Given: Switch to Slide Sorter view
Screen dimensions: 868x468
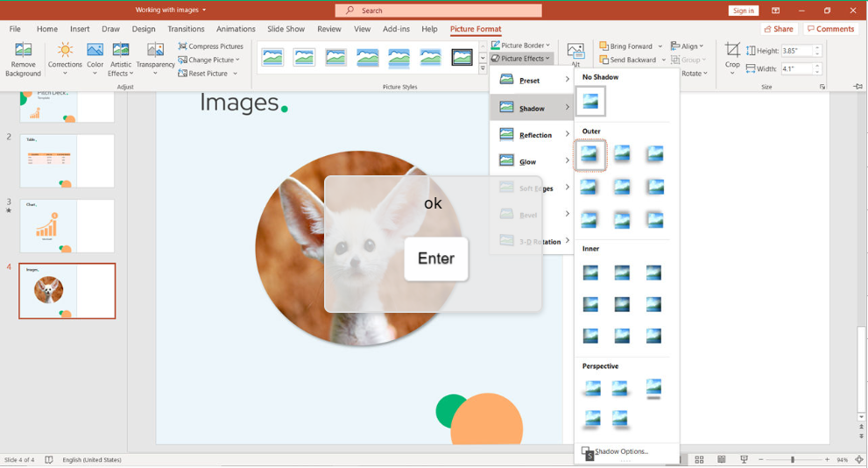Looking at the screenshot, I should [x=699, y=460].
